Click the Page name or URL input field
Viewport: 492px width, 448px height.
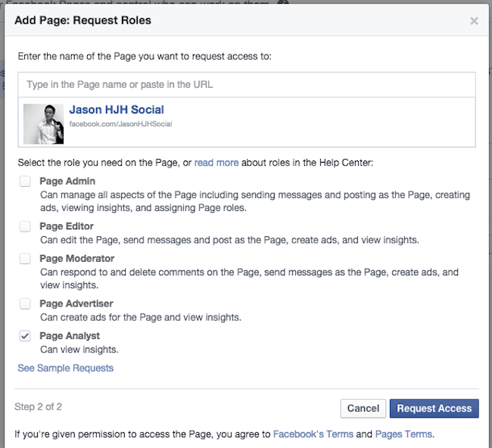[x=247, y=85]
